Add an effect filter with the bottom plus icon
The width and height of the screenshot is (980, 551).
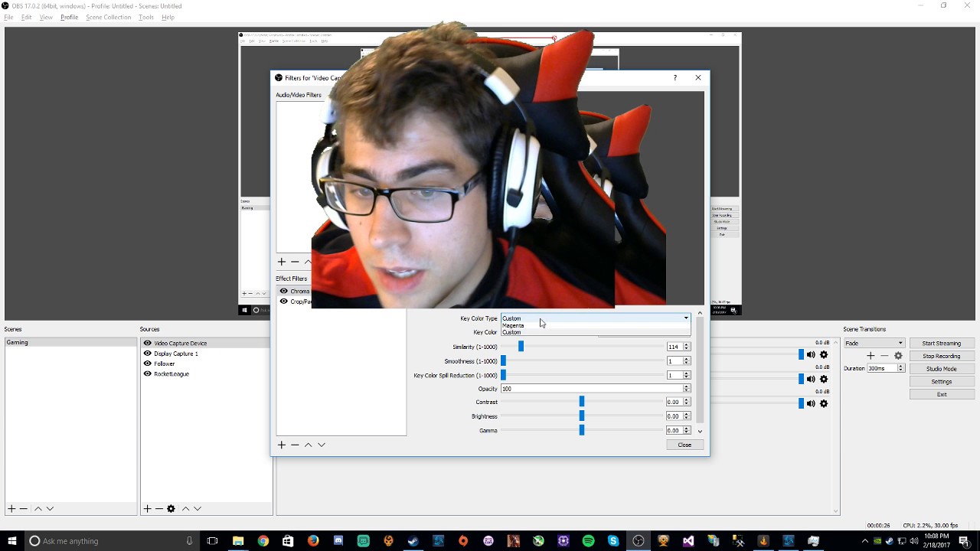[281, 445]
